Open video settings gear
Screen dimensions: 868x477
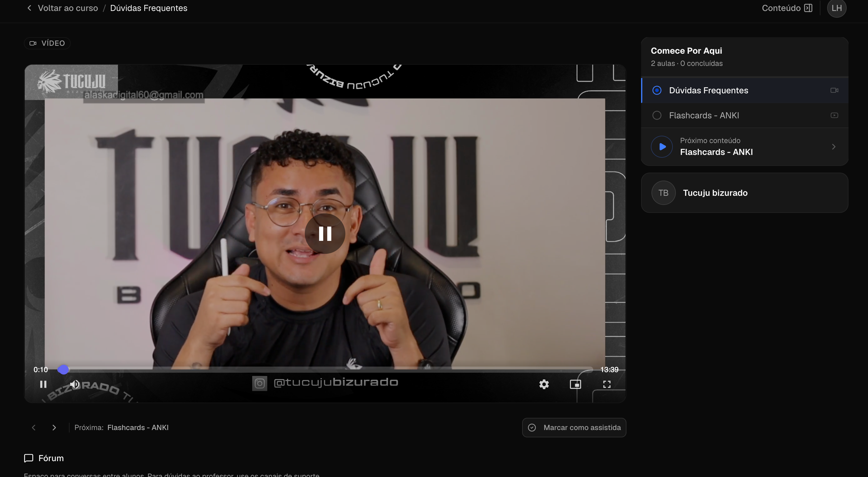point(544,384)
